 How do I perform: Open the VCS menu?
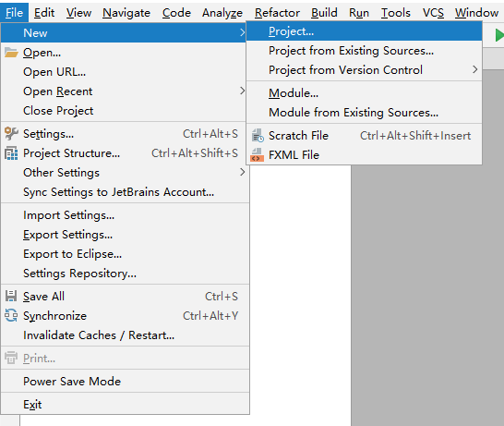point(433,13)
